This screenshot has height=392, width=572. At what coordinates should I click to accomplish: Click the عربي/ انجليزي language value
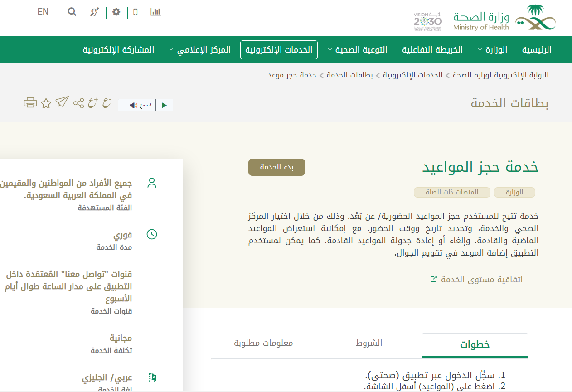pyautogui.click(x=107, y=377)
